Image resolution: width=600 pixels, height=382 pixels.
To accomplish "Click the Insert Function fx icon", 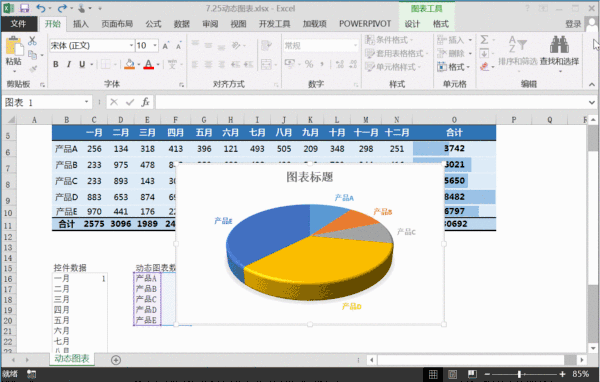I will point(145,102).
